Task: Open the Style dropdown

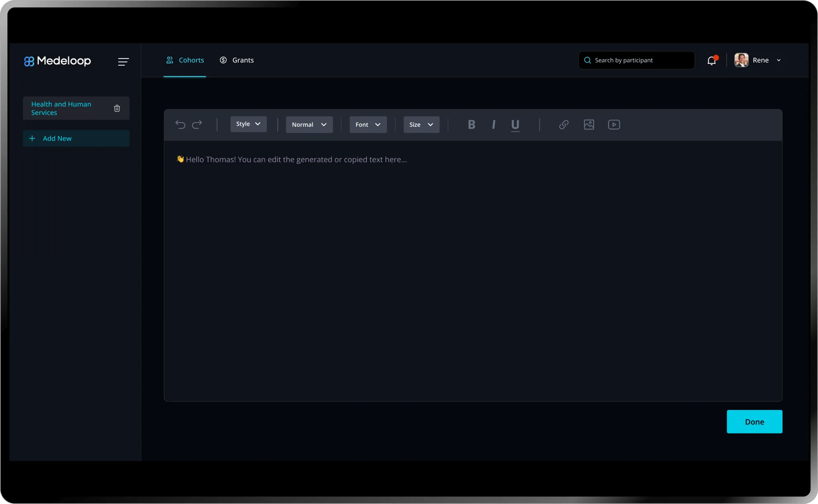Action: coord(248,124)
